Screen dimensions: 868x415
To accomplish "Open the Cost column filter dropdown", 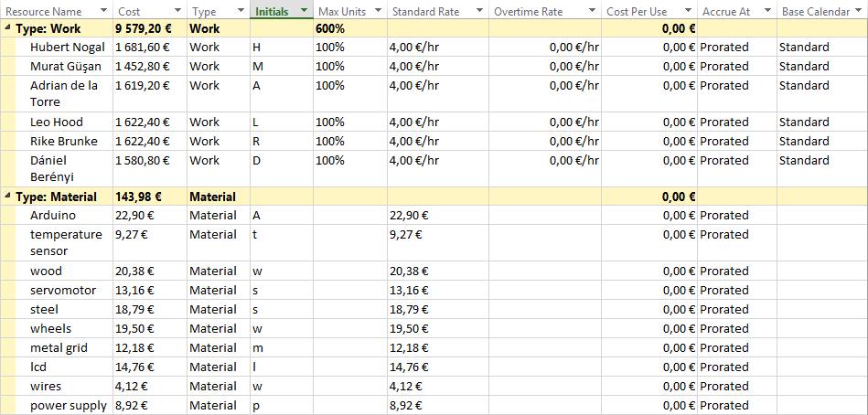I will pos(176,11).
